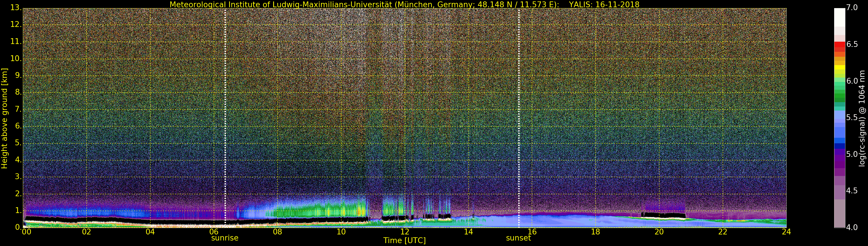Viewport: 868px width, 246px height.
Task: Click the '14' time axis tick label
Action: pyautogui.click(x=468, y=232)
